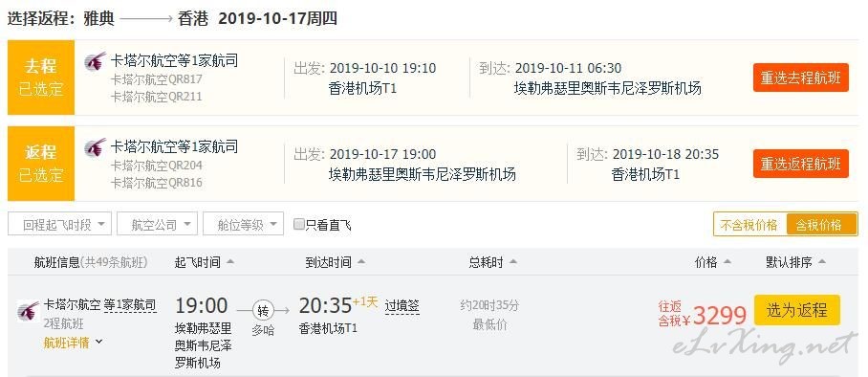Image resolution: width=868 pixels, height=377 pixels.
Task: Switch to 不含税价格 price view
Action: click(749, 225)
